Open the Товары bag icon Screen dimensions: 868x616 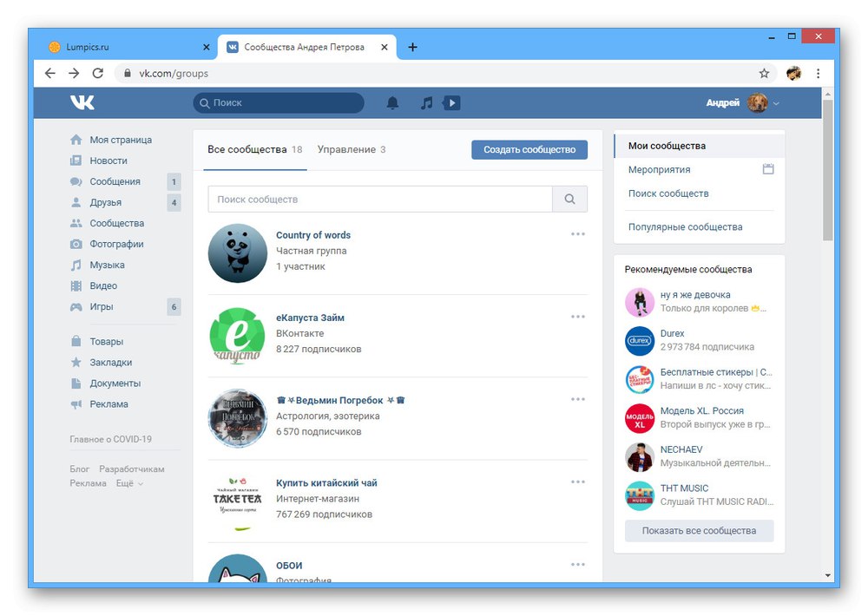coord(76,341)
